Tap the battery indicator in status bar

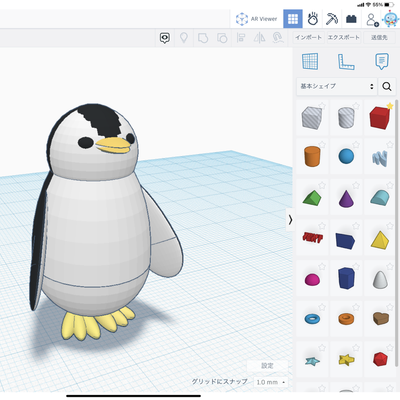tap(389, 5)
